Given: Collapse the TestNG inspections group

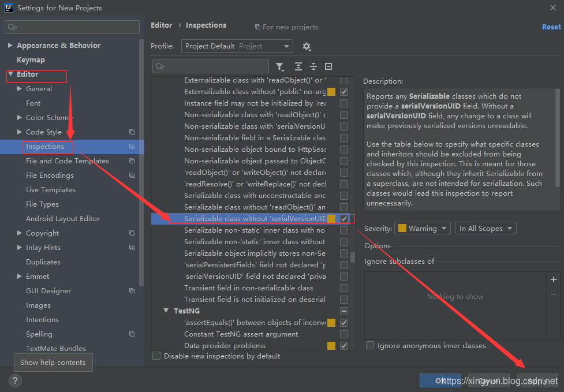Looking at the screenshot, I should click(166, 311).
